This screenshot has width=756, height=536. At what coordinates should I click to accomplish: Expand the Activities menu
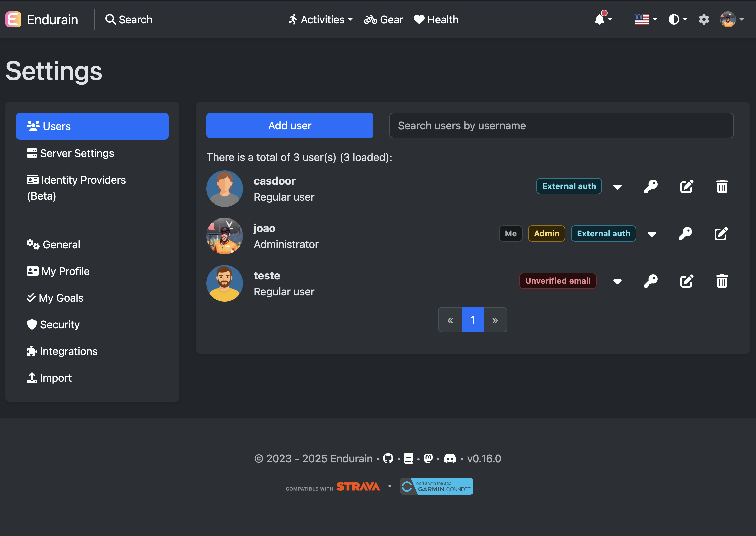(320, 19)
